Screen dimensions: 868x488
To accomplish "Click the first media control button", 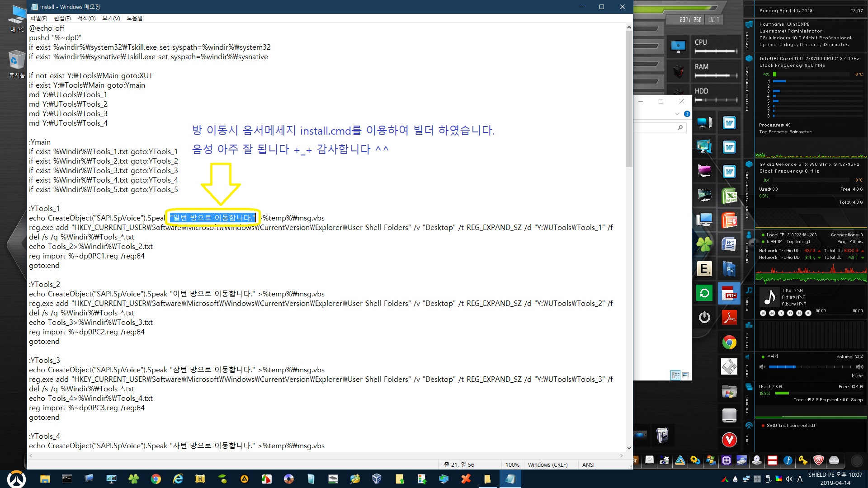I will [763, 313].
